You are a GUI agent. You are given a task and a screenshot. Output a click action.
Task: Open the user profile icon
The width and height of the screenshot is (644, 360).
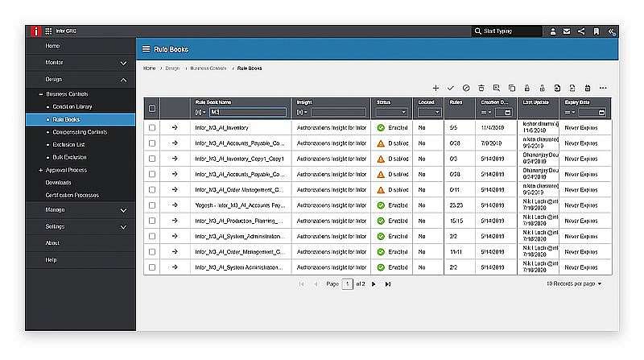[x=553, y=31]
